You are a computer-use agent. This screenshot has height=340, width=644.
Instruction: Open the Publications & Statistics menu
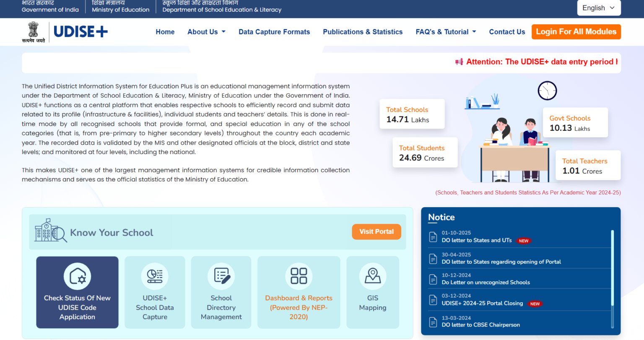pos(363,31)
